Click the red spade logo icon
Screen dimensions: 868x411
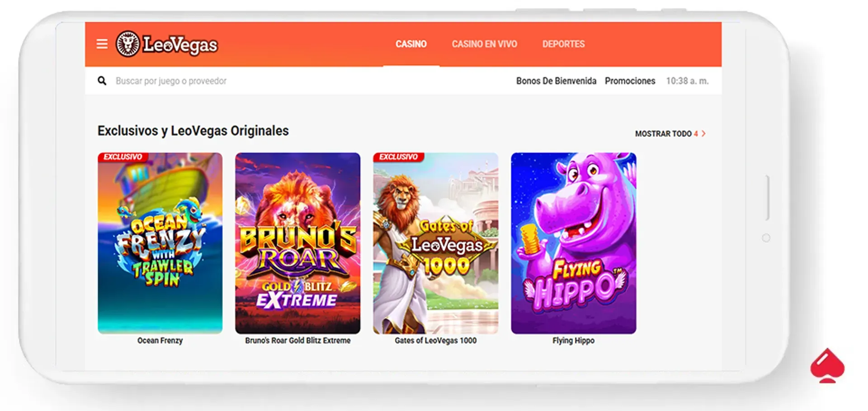(x=827, y=365)
